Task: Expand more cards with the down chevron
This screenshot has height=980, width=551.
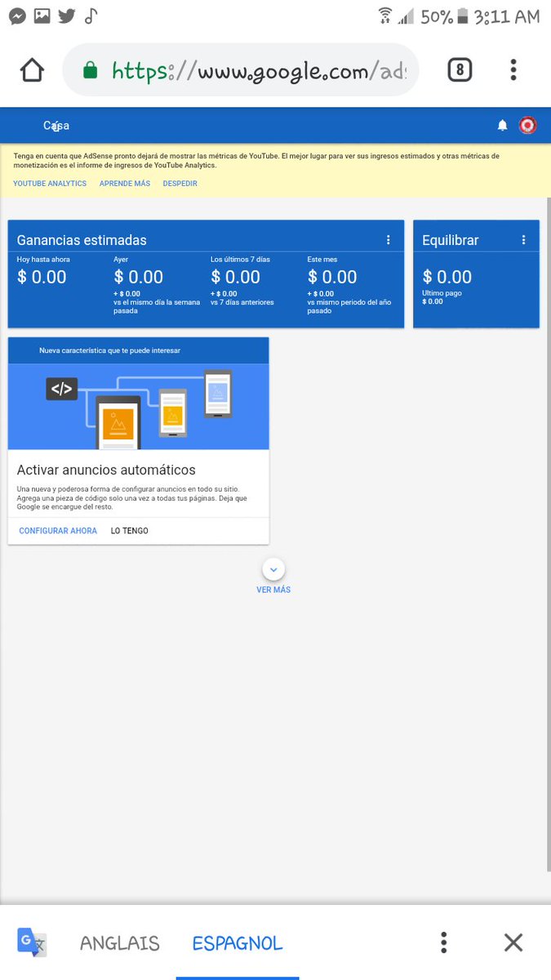Action: click(x=273, y=569)
